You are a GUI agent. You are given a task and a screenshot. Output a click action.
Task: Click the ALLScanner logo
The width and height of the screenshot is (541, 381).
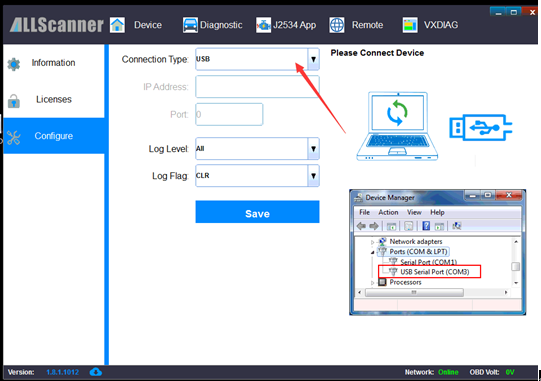click(57, 25)
